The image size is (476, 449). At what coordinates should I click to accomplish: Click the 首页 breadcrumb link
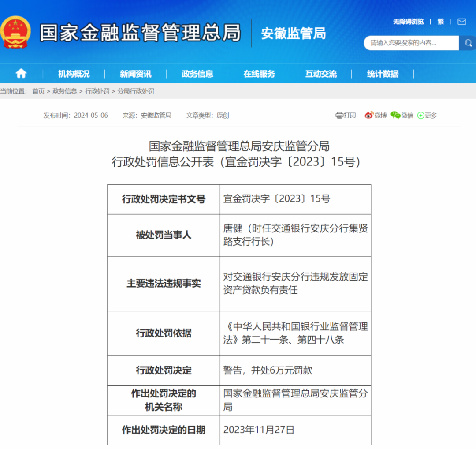point(38,91)
